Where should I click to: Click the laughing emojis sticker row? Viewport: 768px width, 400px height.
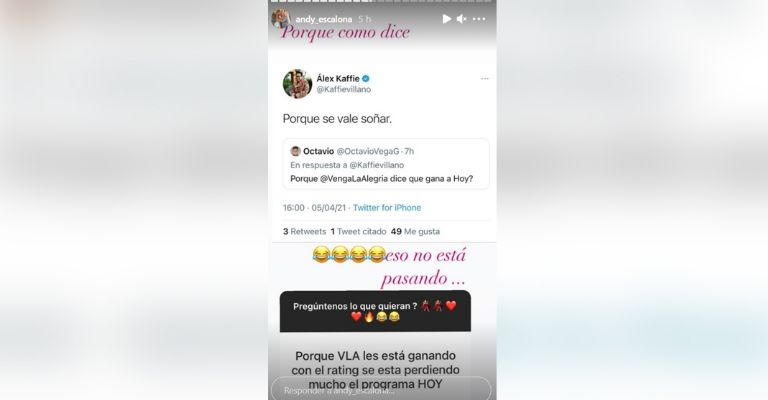(349, 254)
